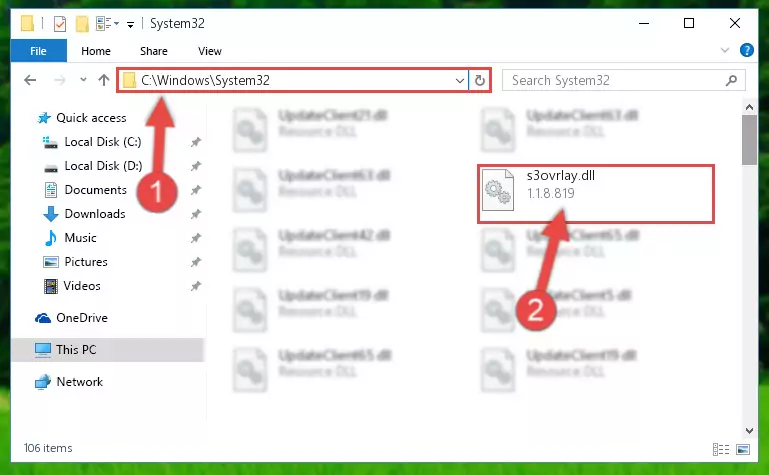Expand the address bar history dropdown
Image resolution: width=769 pixels, height=475 pixels.
coord(460,80)
